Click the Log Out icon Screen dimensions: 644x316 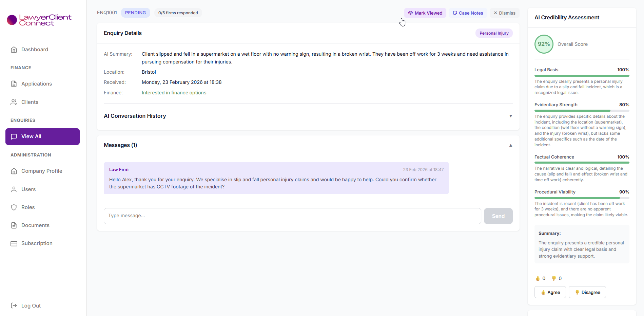tap(14, 305)
